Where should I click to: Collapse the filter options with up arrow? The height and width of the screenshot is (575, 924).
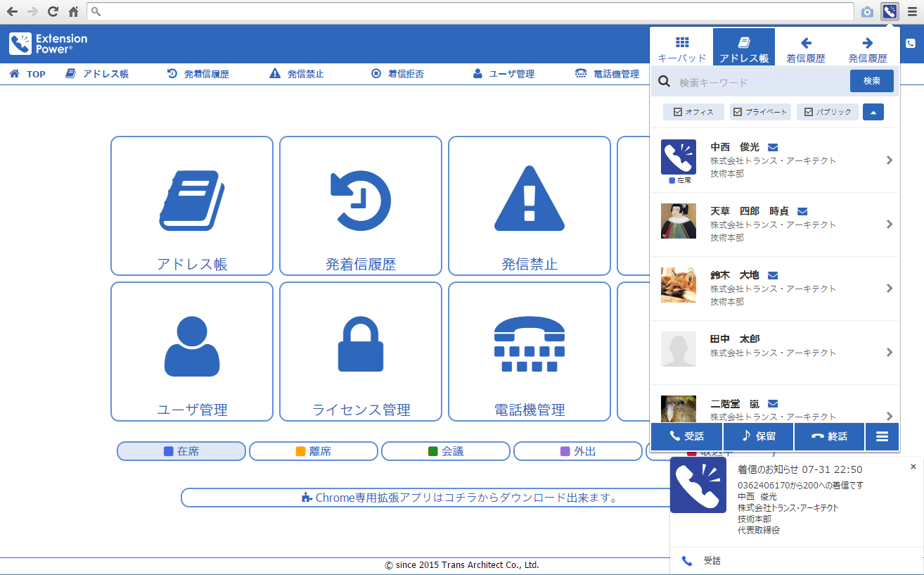[873, 112]
